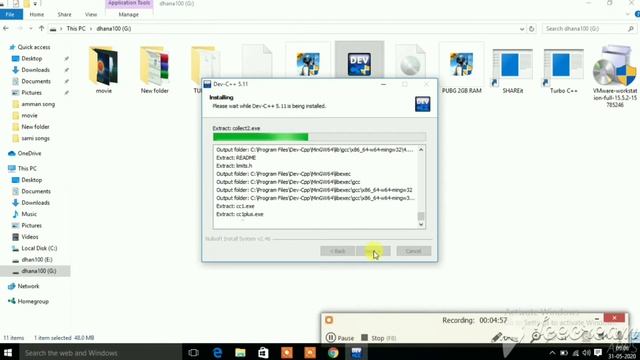Click the 'Extract: cc1.exe' log line

click(235, 206)
